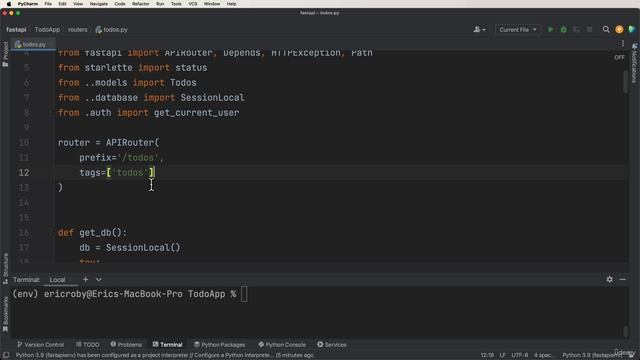Click the Run with Coverage icon
Viewport: 640px width, 360px height.
[x=576, y=29]
